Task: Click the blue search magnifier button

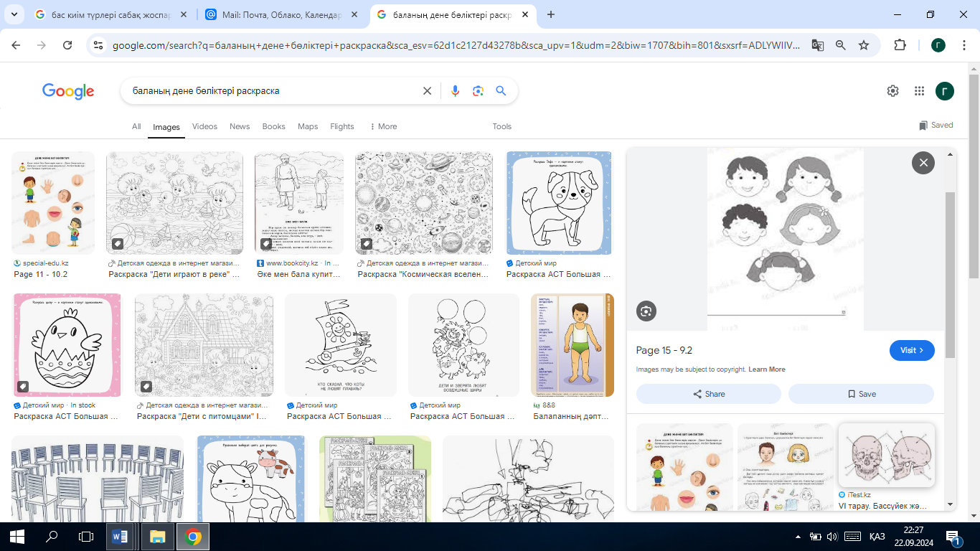Action: 501,91
